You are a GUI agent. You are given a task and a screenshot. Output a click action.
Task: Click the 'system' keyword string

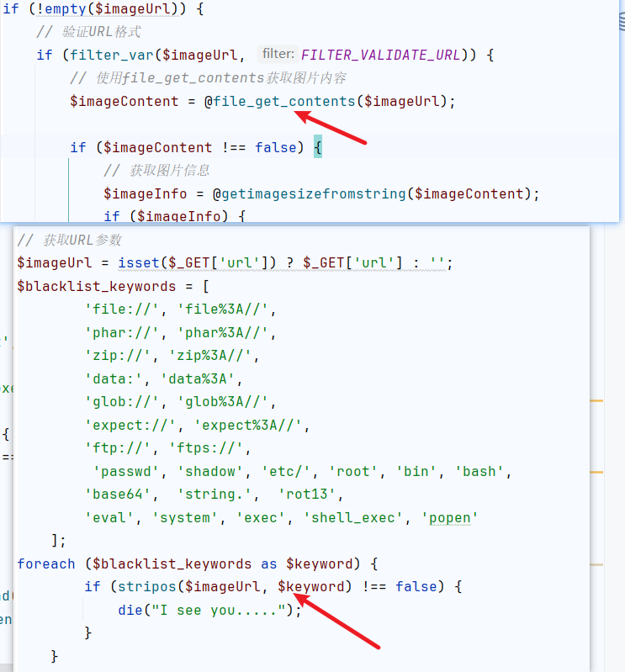[185, 518]
